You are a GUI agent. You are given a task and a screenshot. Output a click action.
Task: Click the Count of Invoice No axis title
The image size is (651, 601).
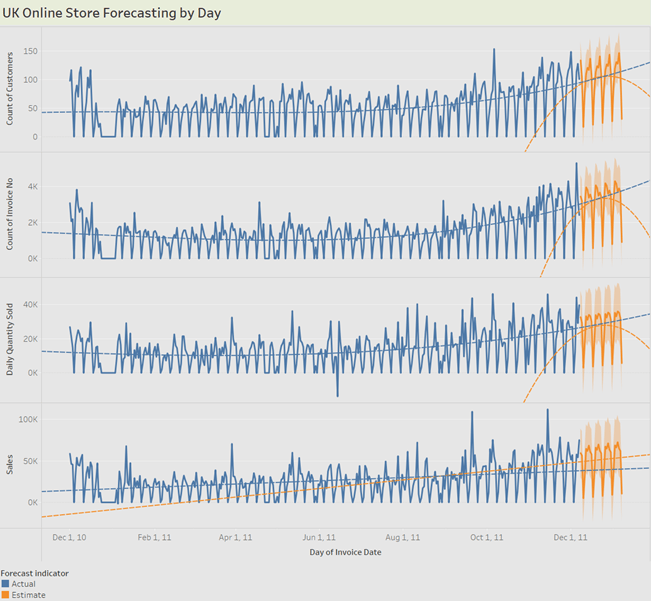point(10,214)
